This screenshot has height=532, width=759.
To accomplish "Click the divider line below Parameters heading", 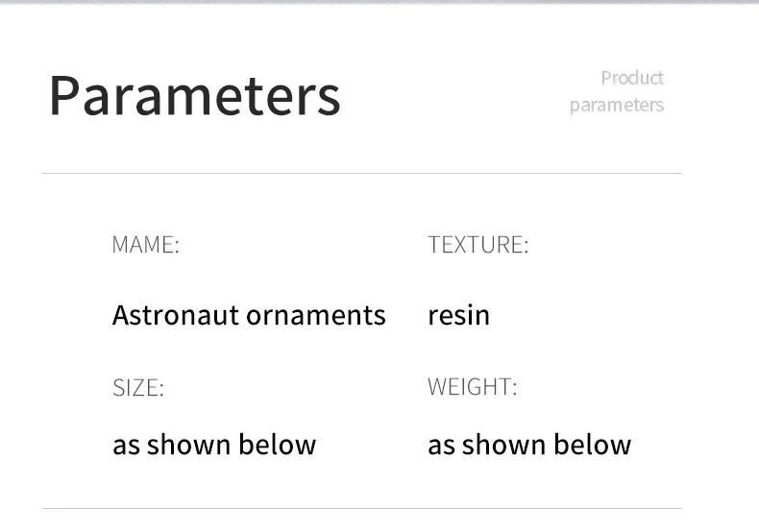I will click(x=361, y=173).
